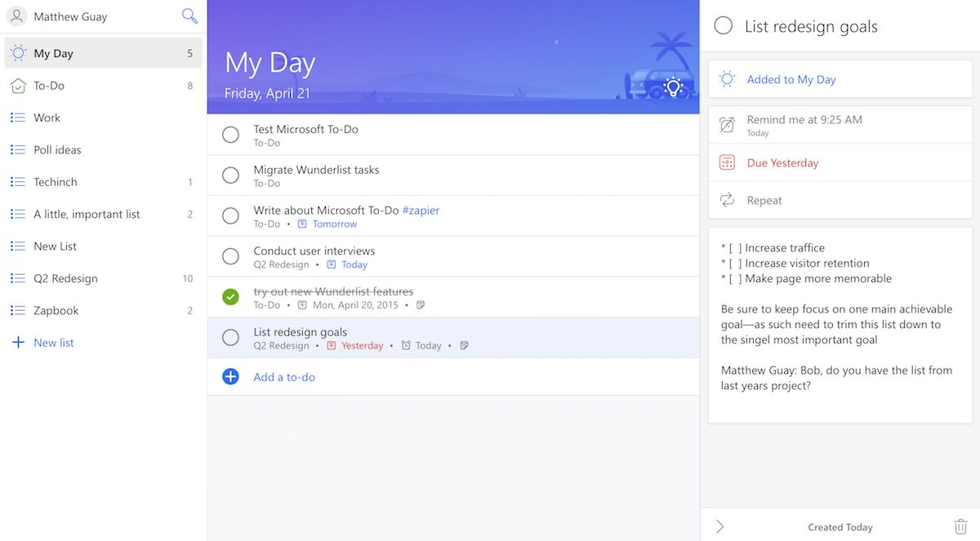This screenshot has height=541, width=980.
Task: Toggle completion circle in detail panel header
Action: [x=724, y=26]
